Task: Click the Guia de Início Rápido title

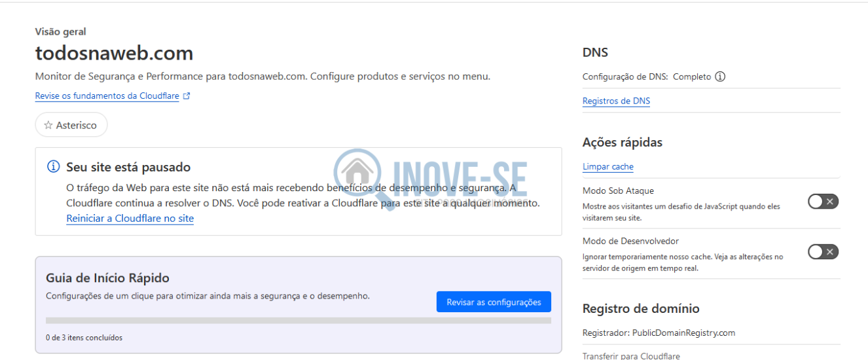Action: click(108, 278)
